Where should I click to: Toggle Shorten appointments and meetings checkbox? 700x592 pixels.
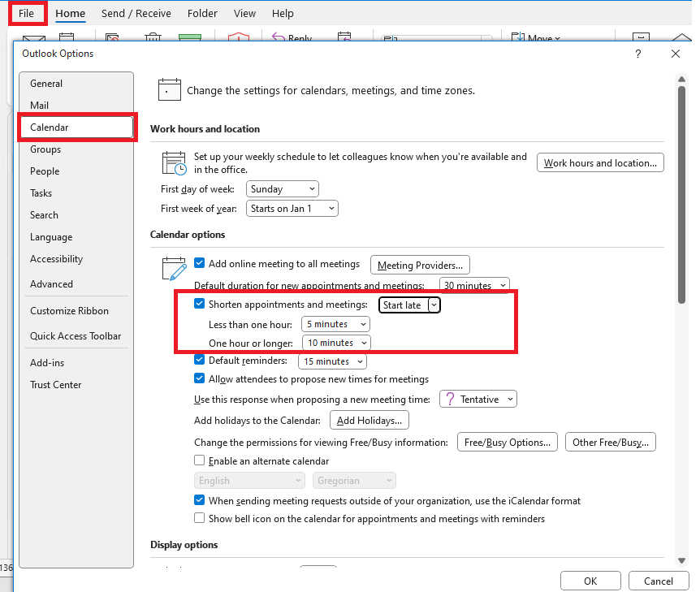[200, 304]
